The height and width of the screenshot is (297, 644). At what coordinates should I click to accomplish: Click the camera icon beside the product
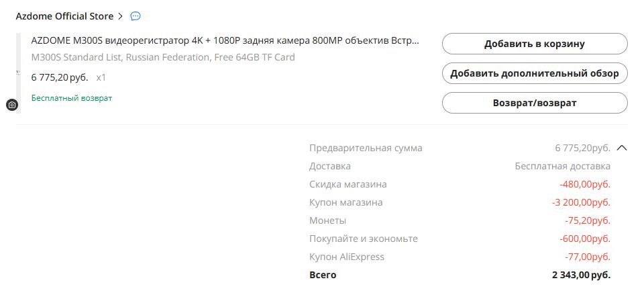click(12, 105)
